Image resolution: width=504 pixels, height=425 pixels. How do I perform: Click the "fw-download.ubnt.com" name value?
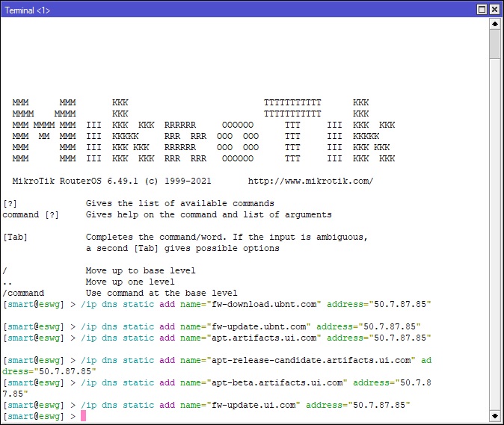tap(263, 304)
